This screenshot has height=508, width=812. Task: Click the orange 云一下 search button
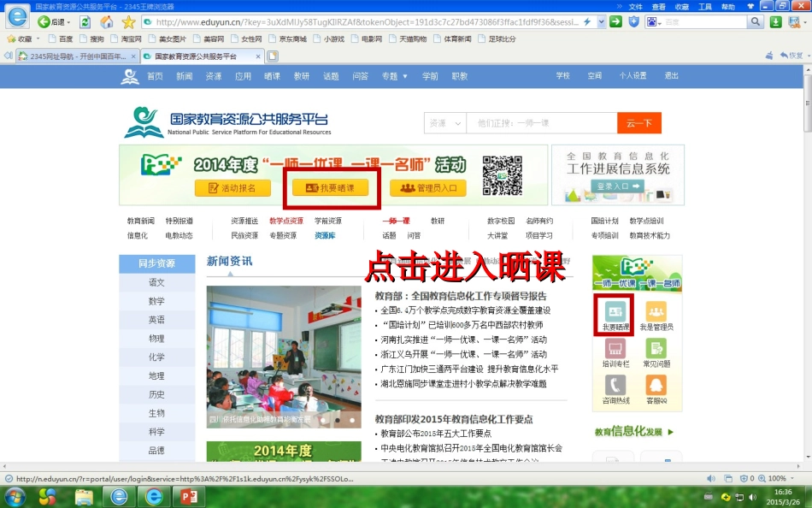(x=638, y=123)
